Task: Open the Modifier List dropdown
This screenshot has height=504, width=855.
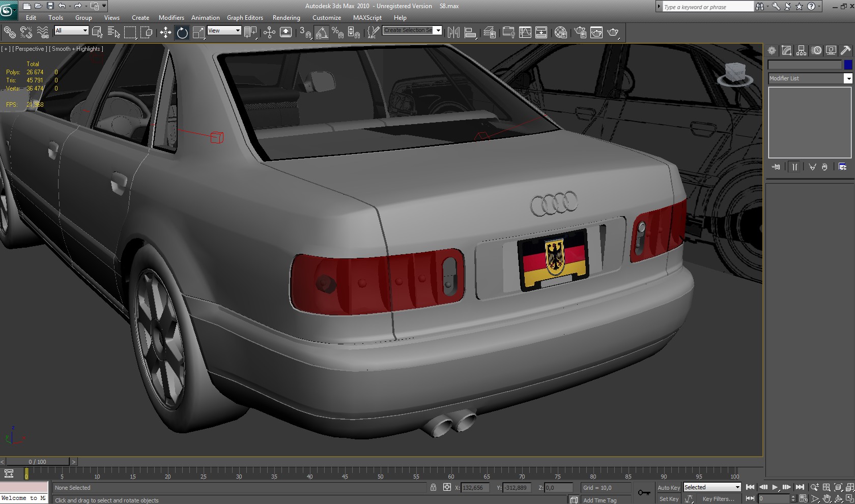Action: pos(848,78)
